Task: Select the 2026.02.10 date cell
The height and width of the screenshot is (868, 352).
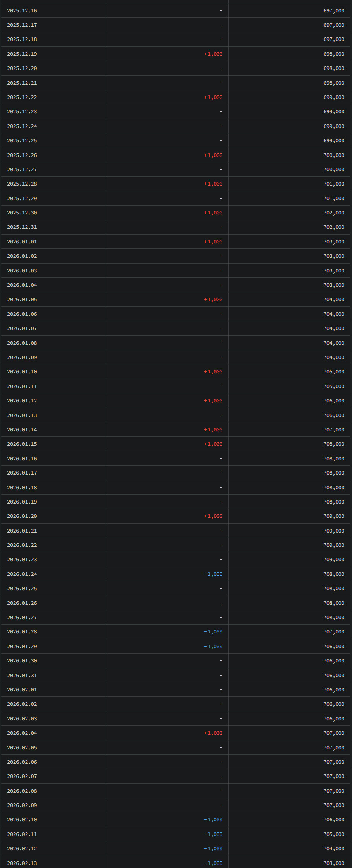Action: click(x=22, y=820)
